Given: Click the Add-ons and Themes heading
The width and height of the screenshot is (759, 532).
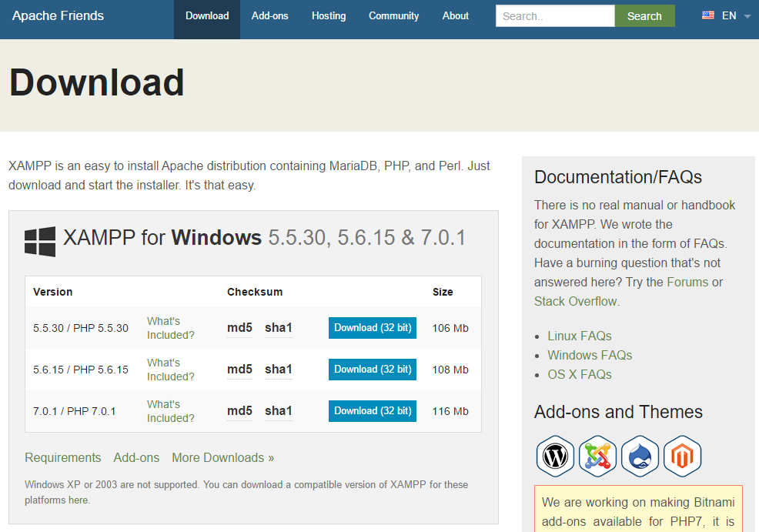Looking at the screenshot, I should [x=618, y=412].
